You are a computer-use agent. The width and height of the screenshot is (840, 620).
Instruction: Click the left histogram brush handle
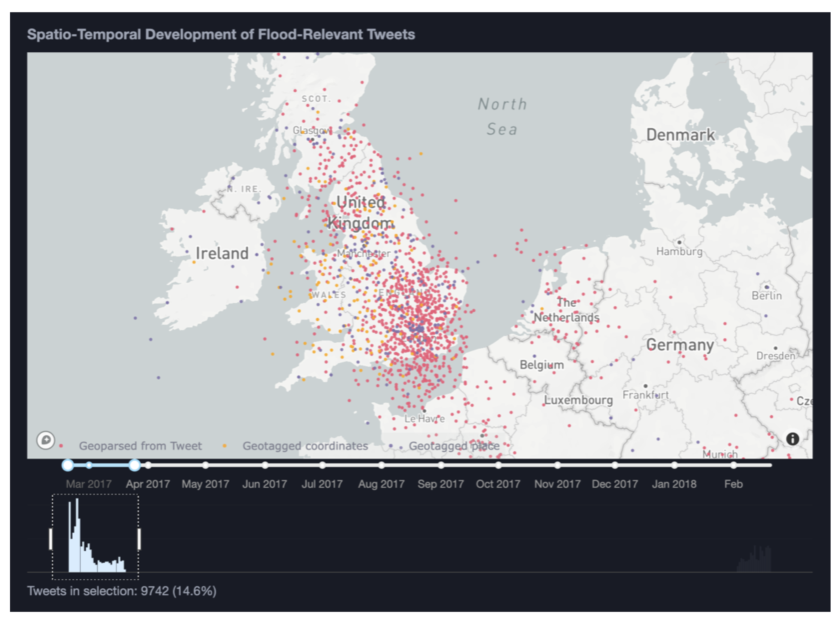51,539
